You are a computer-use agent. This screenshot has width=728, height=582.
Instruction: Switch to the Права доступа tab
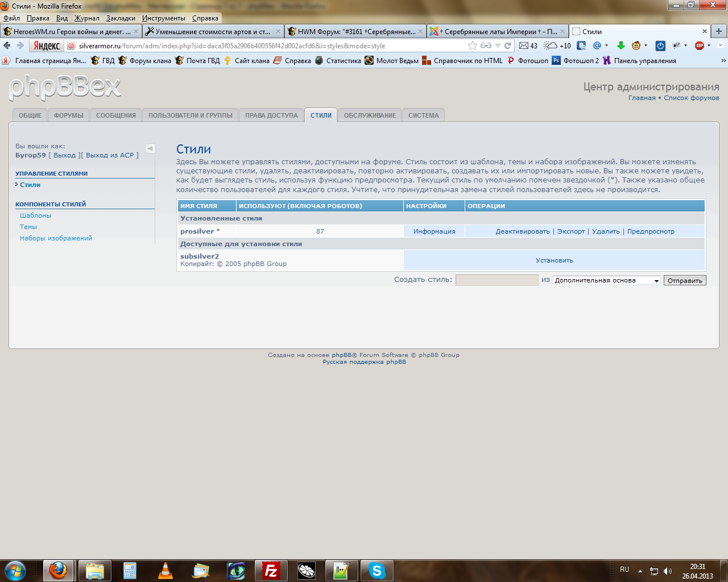click(271, 115)
